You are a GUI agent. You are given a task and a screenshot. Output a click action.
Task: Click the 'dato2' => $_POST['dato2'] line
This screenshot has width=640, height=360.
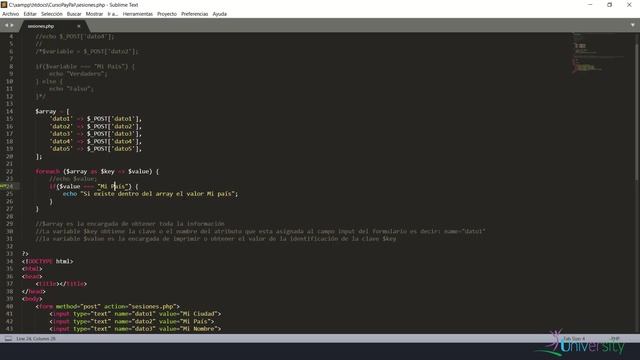96,127
